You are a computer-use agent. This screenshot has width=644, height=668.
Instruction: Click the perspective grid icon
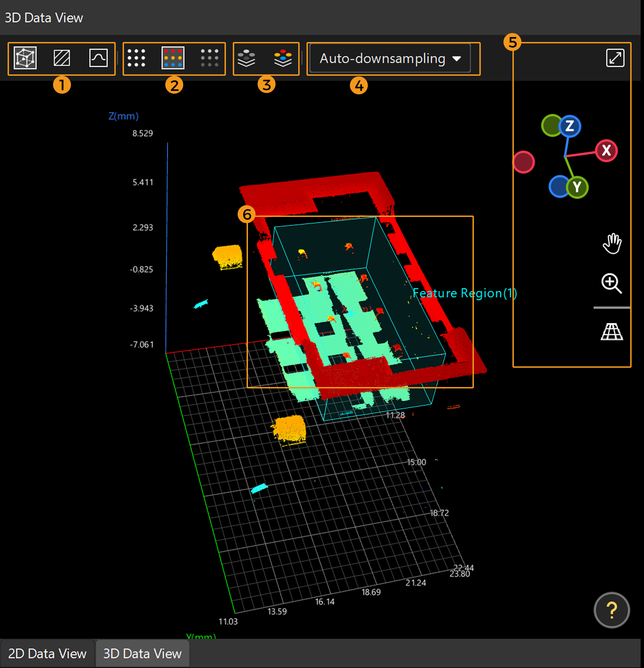coord(612,331)
